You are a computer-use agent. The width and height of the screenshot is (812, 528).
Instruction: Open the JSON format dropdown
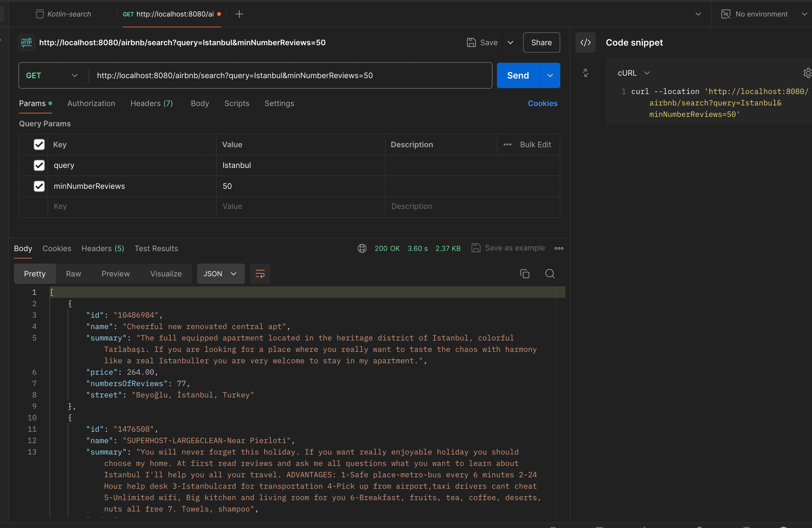[x=221, y=274]
